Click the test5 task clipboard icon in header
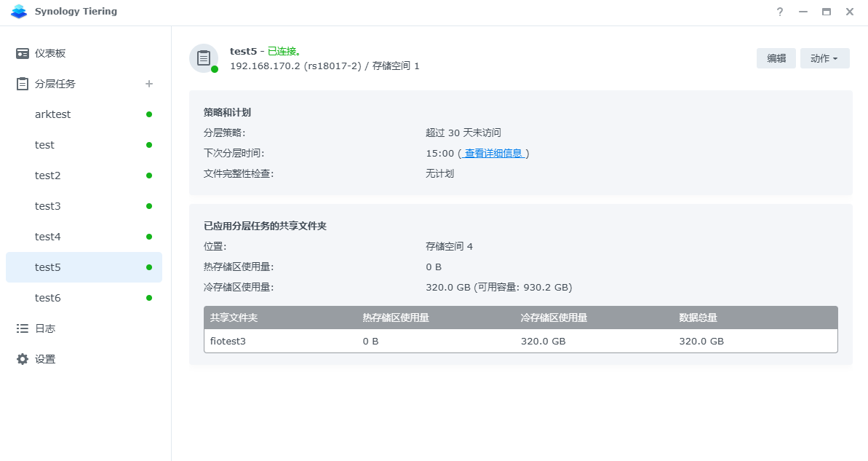This screenshot has width=868, height=461. [x=204, y=58]
